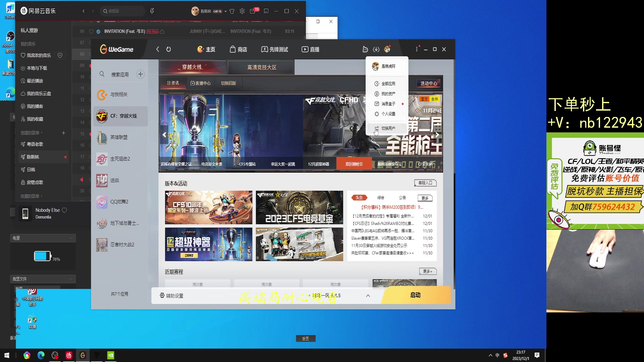Click 搜索应用 search field
Viewport: 644px width, 362px height.
click(120, 74)
